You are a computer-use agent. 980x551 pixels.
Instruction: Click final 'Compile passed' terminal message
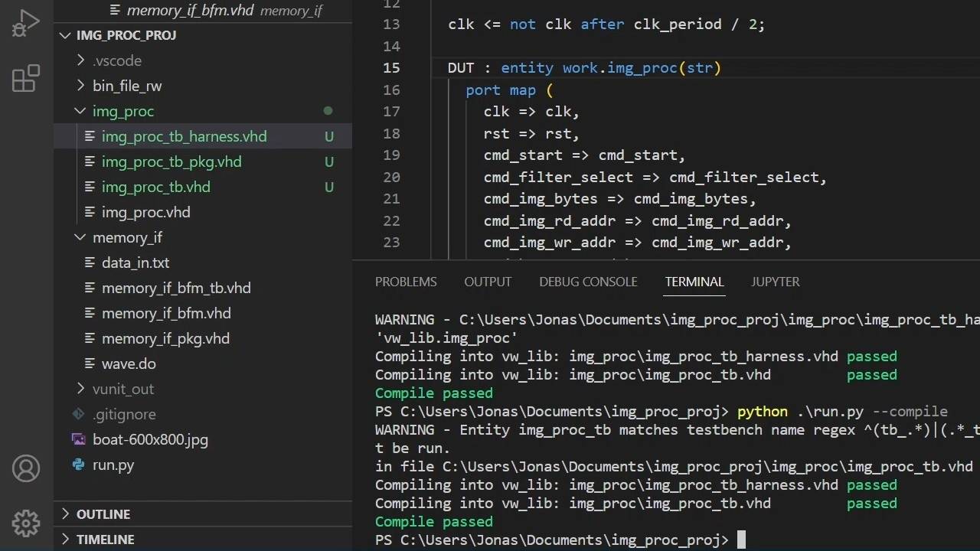point(434,521)
